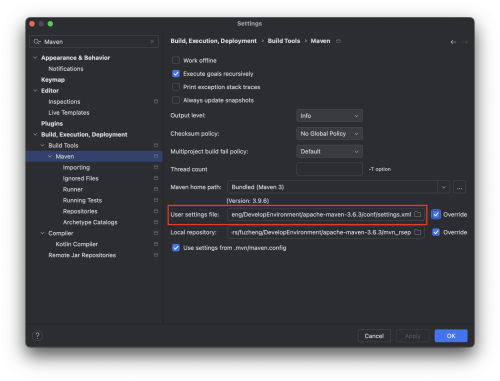
Task: Open the Output level dropdown
Action: [329, 116]
